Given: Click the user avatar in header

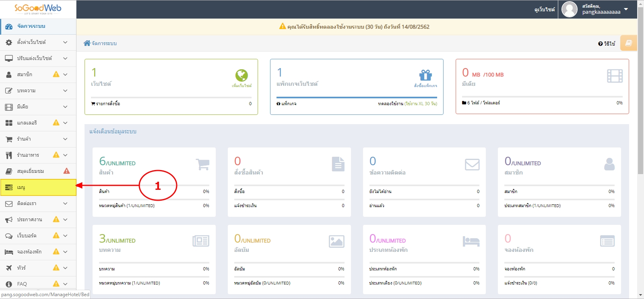Looking at the screenshot, I should [570, 9].
